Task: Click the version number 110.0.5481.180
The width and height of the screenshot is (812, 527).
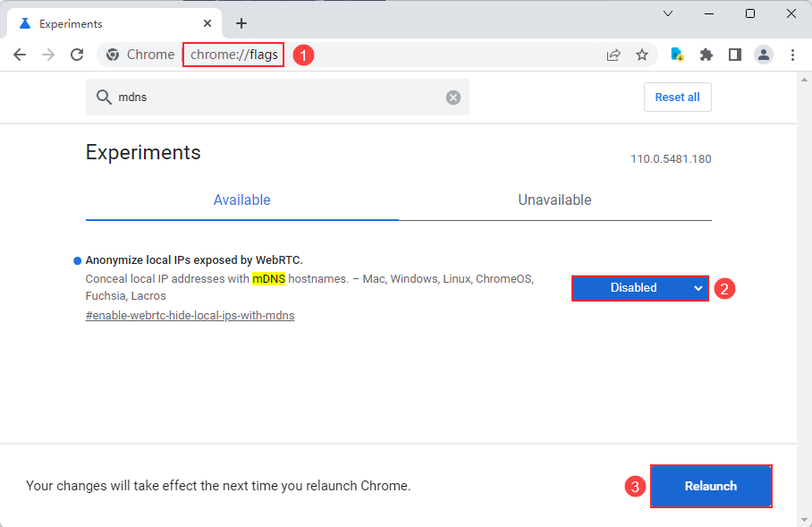Action: 671,159
